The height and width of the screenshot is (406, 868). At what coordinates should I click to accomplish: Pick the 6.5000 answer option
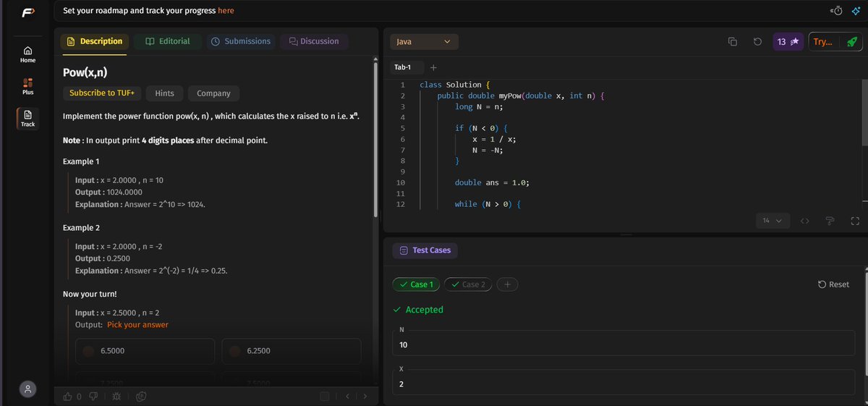[145, 351]
